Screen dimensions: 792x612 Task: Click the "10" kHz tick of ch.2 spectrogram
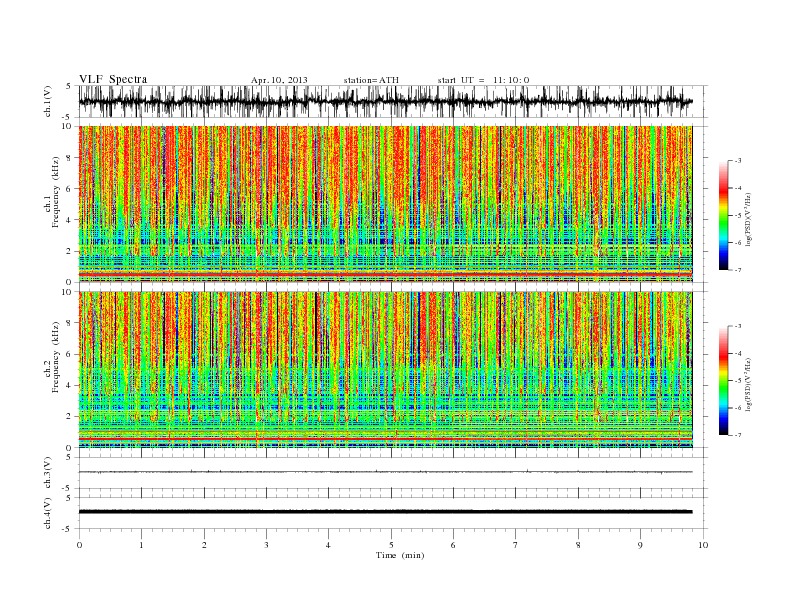[67, 292]
